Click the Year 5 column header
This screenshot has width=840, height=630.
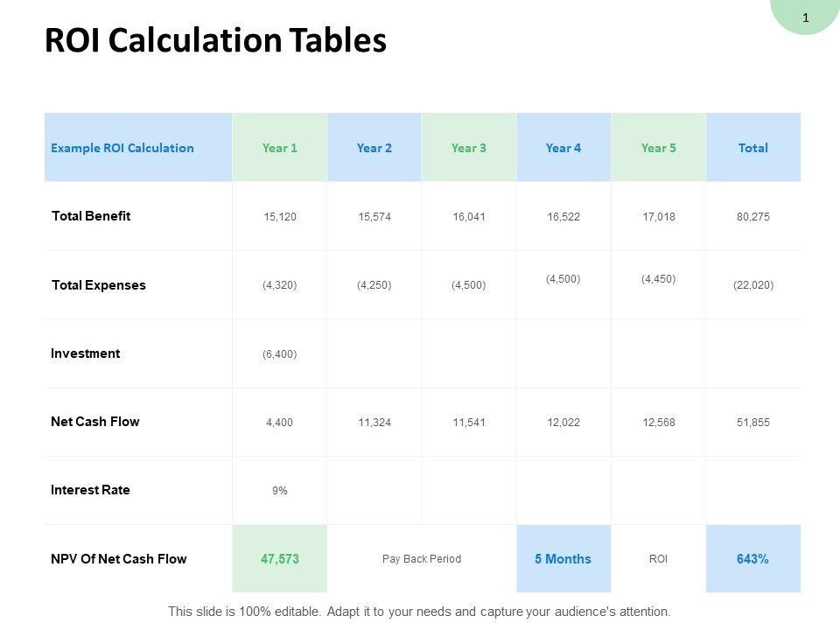click(658, 148)
